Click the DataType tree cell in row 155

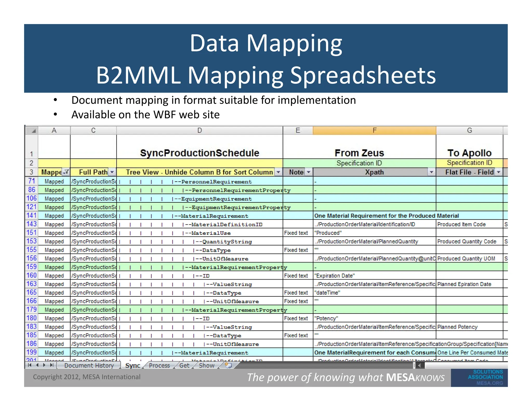[x=199, y=250]
